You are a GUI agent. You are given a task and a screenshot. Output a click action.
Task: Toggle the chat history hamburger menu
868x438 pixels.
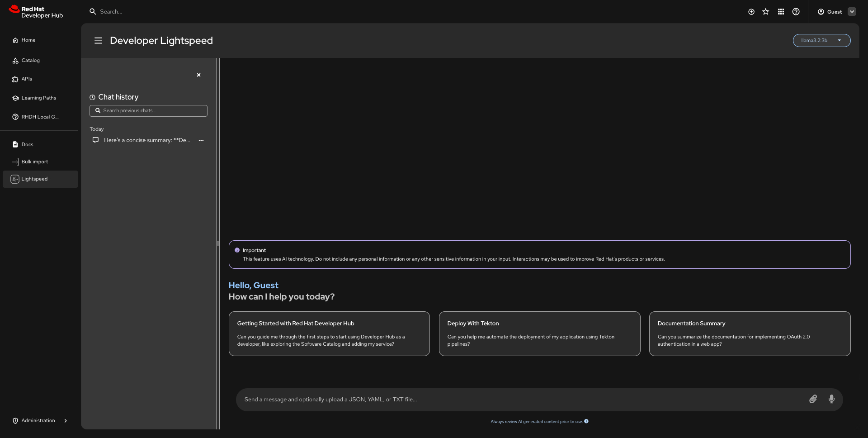(x=98, y=41)
